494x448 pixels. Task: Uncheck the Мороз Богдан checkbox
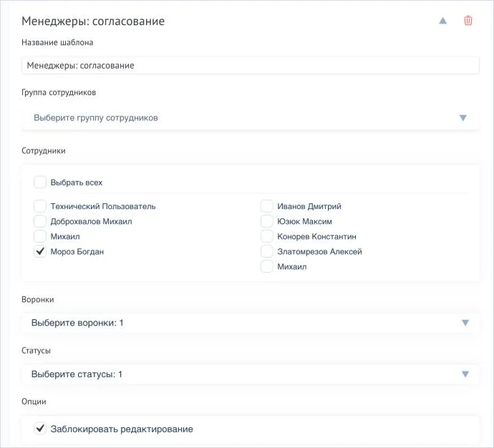point(40,251)
